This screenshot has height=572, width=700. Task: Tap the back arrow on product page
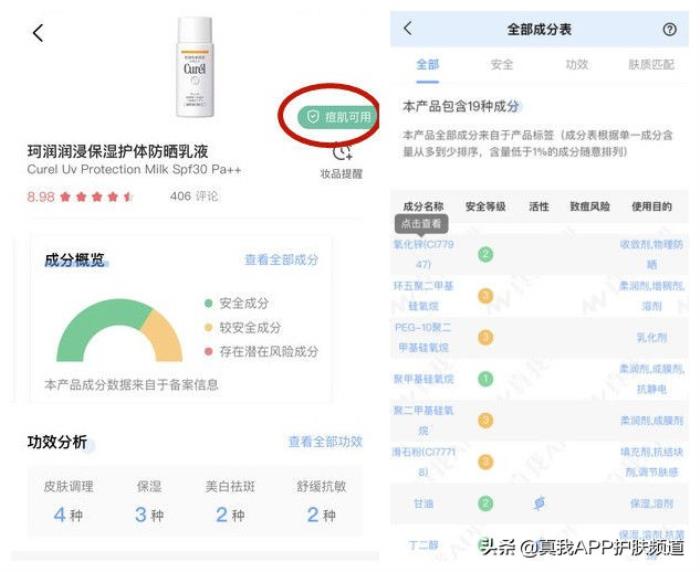click(38, 33)
